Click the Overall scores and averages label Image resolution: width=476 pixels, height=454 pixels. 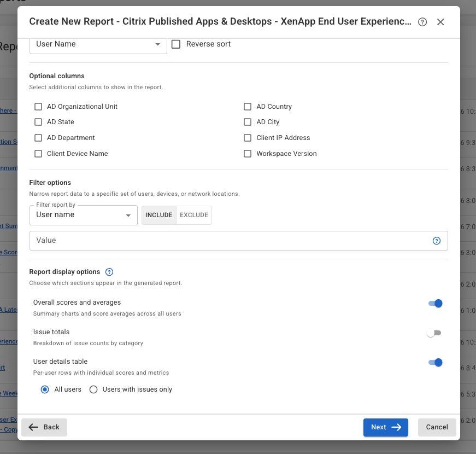[x=77, y=302]
